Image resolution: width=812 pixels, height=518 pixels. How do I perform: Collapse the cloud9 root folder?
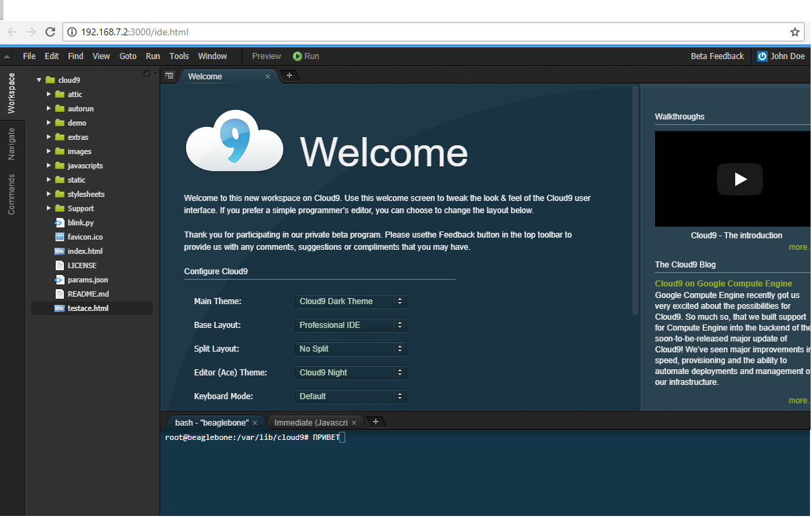(39, 80)
